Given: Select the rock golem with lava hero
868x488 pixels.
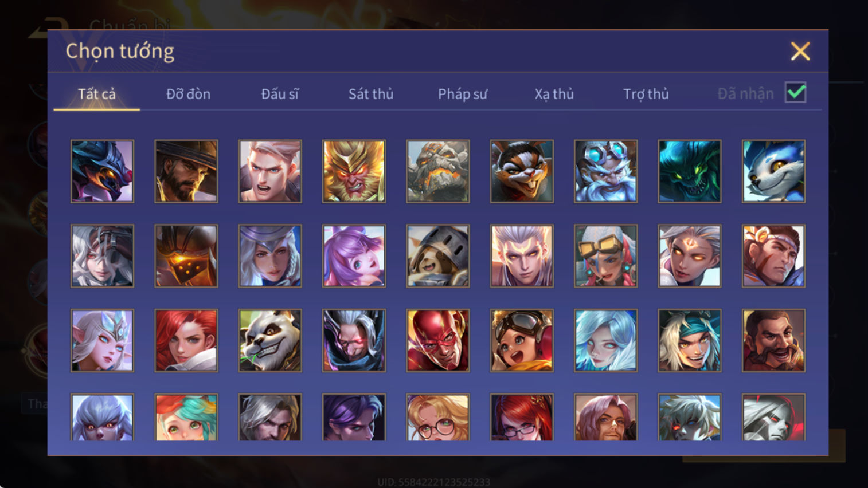Looking at the screenshot, I should point(438,171).
